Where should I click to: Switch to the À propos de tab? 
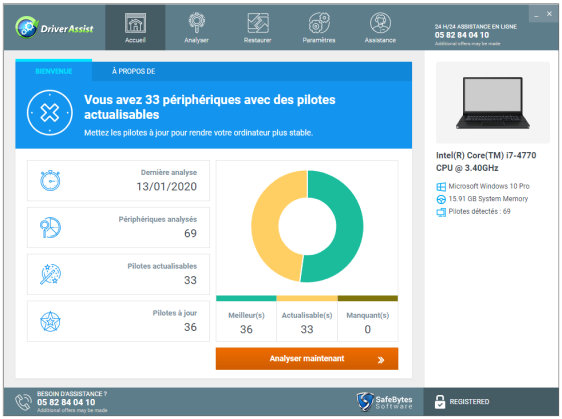coord(133,71)
